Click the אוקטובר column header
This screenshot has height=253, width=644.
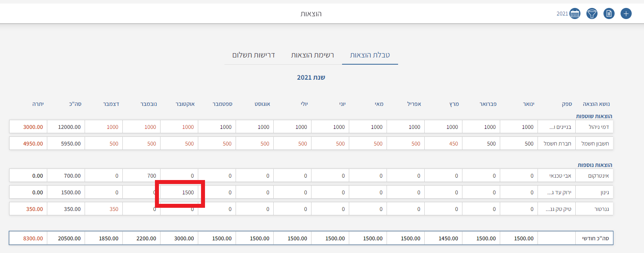tap(185, 104)
